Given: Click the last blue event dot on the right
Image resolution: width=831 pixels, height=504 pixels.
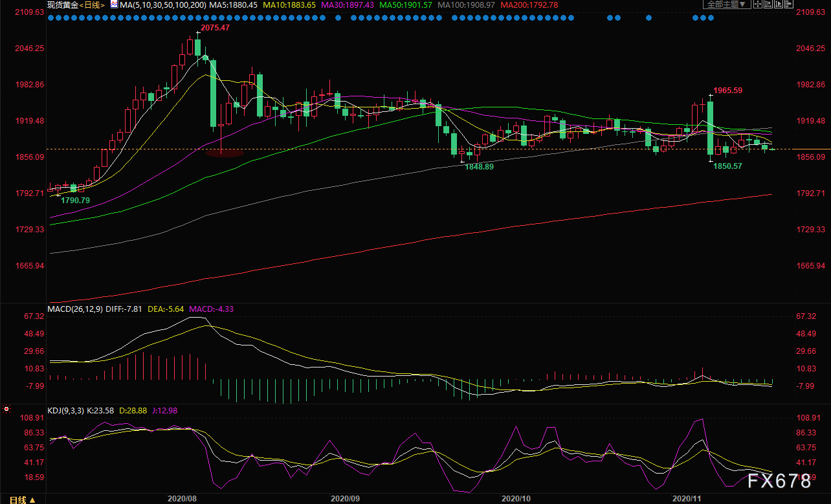Looking at the screenshot, I should point(711,18).
